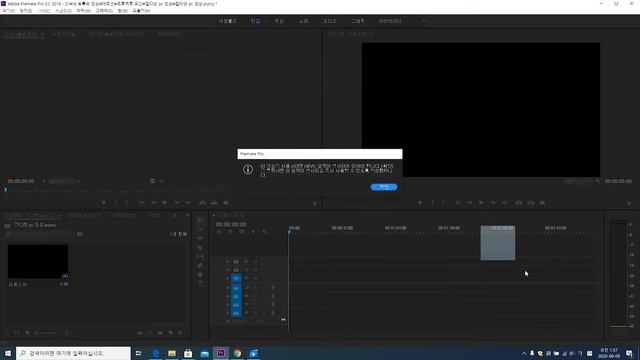Viewport: 640px width, 360px height.
Task: Click the timeline playhead marker
Action: pos(289,231)
